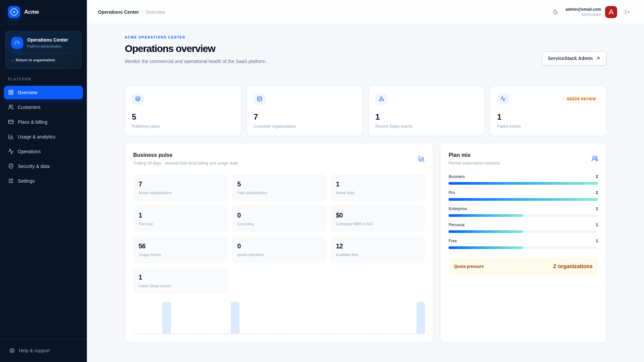644x362 pixels.
Task: Click Overview breadcrumb text
Action: 155,12
